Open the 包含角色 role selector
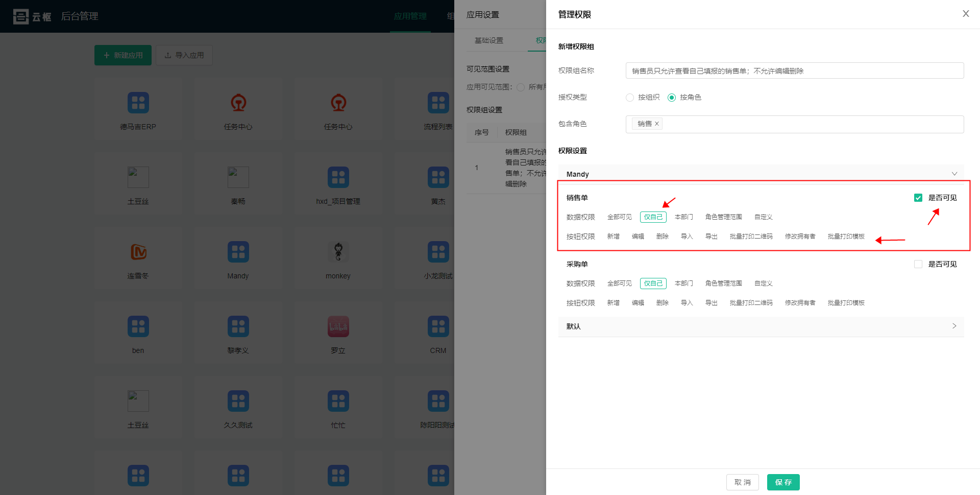This screenshot has height=495, width=980. tap(795, 124)
